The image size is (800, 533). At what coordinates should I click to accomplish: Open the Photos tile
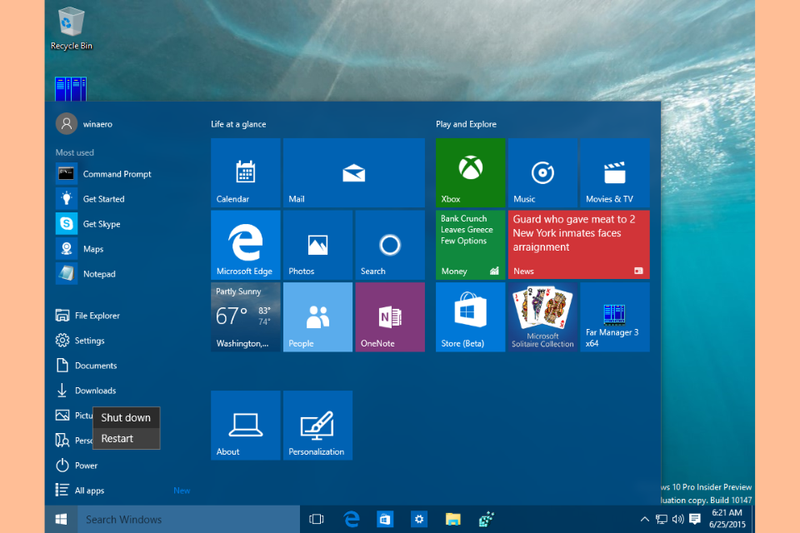click(317, 245)
